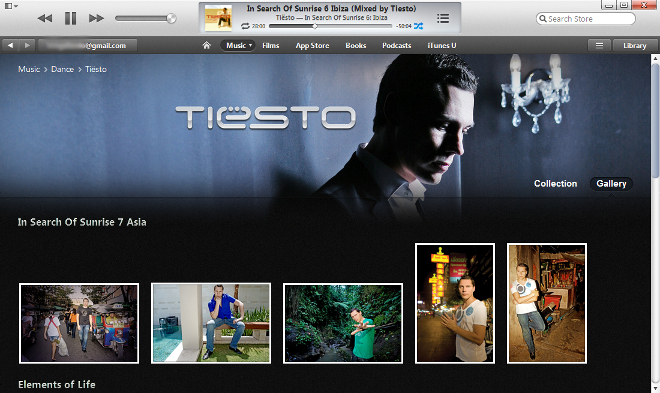Screen dimensions: 660x393
Task: Open the jungle photo with green shirt
Action: coord(343,323)
